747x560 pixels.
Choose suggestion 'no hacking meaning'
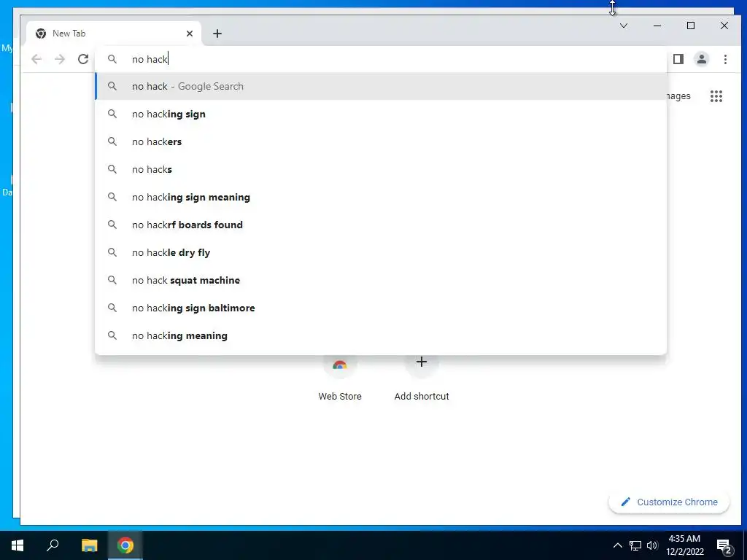[381, 335]
